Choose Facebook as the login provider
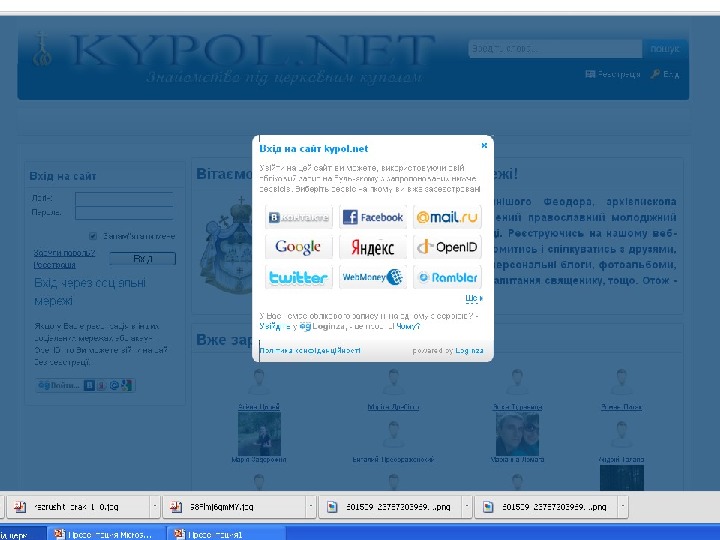The width and height of the screenshot is (720, 540). click(x=373, y=217)
